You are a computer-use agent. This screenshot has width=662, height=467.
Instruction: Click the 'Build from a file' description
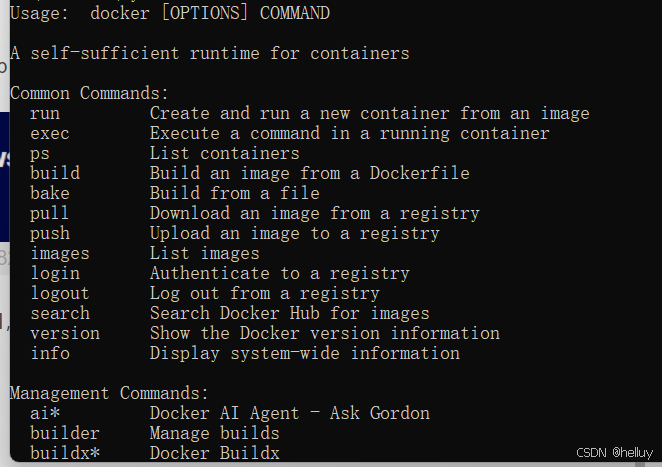click(x=235, y=193)
